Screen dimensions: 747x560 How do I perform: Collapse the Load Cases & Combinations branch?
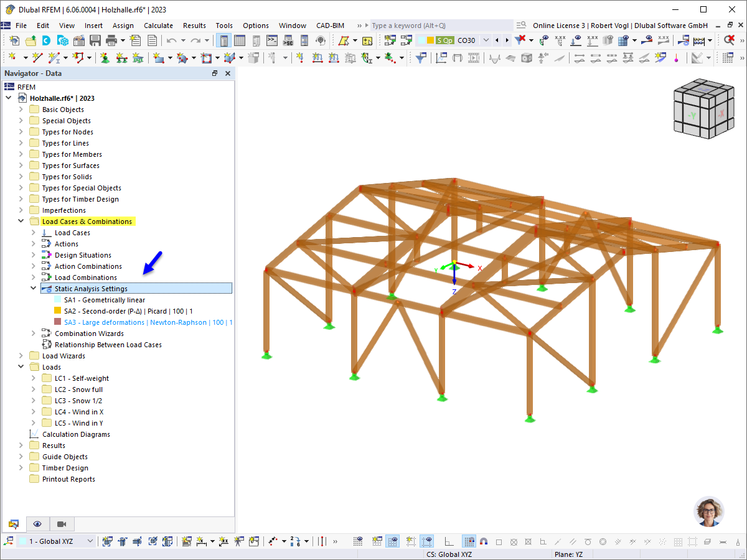21,221
